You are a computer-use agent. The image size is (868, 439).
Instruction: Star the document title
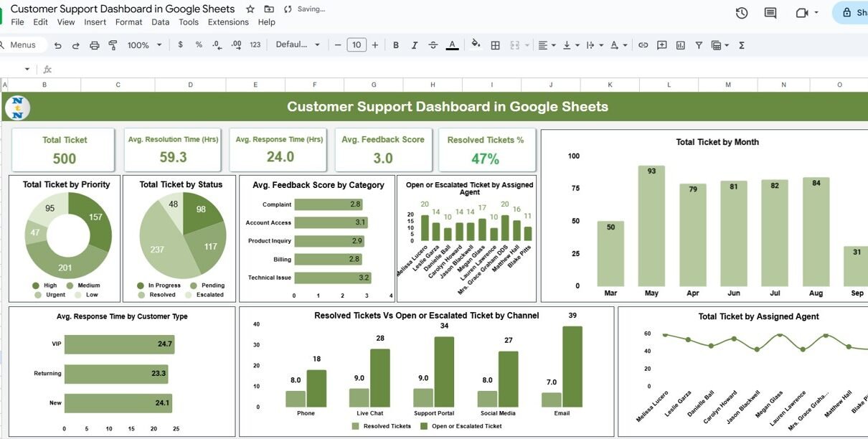coord(250,9)
